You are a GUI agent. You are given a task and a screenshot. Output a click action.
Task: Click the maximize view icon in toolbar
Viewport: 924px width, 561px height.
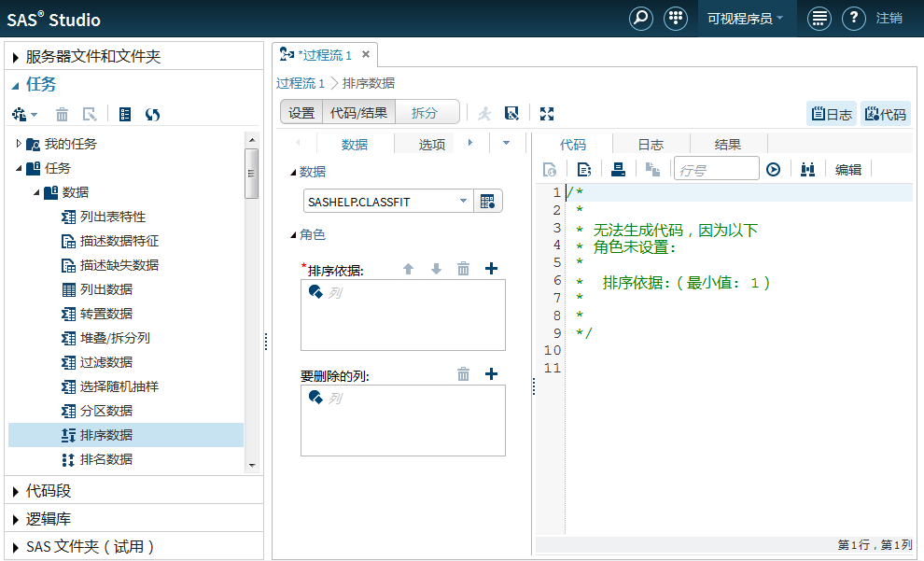click(547, 113)
